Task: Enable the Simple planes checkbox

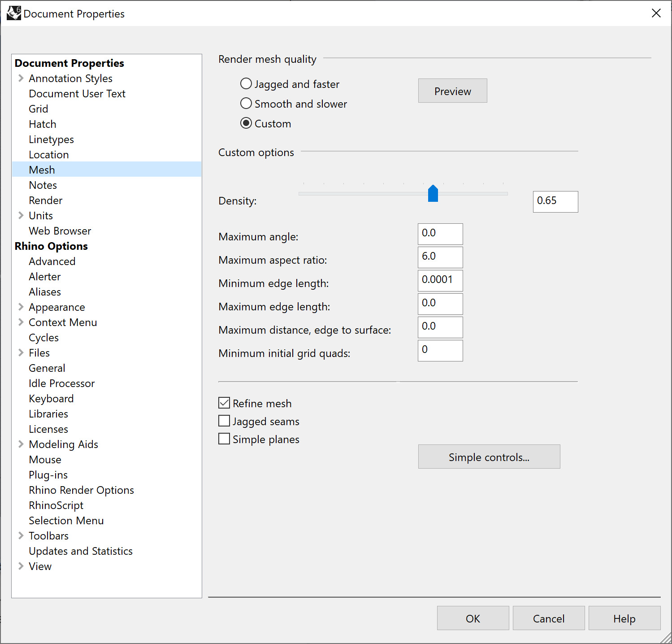Action: click(224, 439)
